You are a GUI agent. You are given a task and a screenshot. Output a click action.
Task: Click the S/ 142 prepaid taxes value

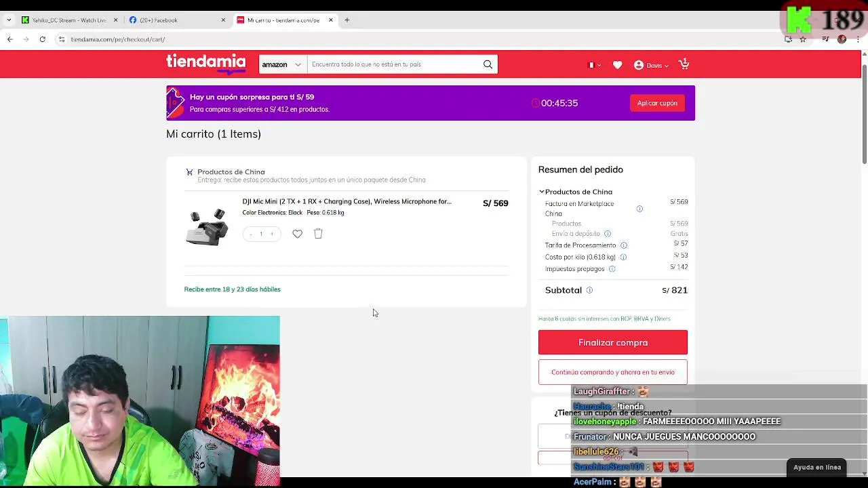[679, 267]
